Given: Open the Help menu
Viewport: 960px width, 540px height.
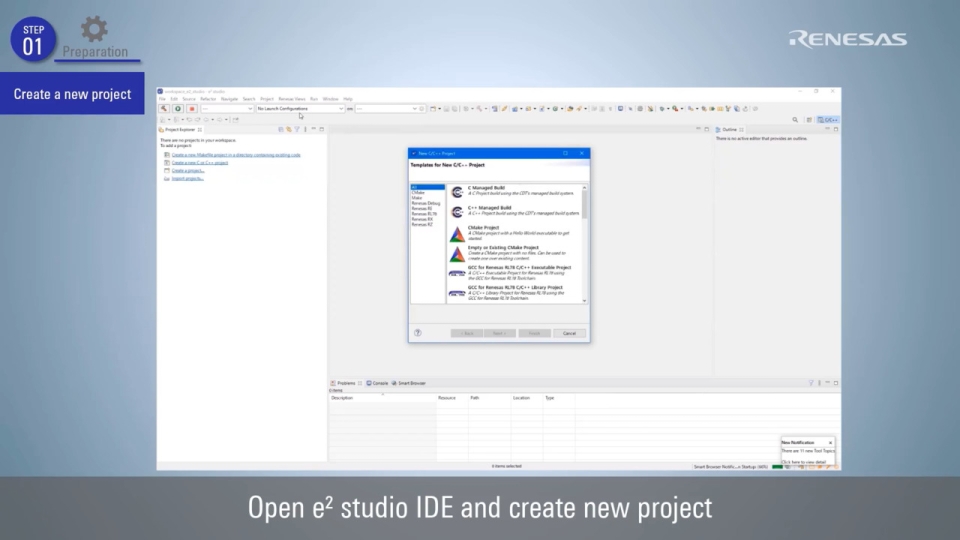Looking at the screenshot, I should click(348, 99).
